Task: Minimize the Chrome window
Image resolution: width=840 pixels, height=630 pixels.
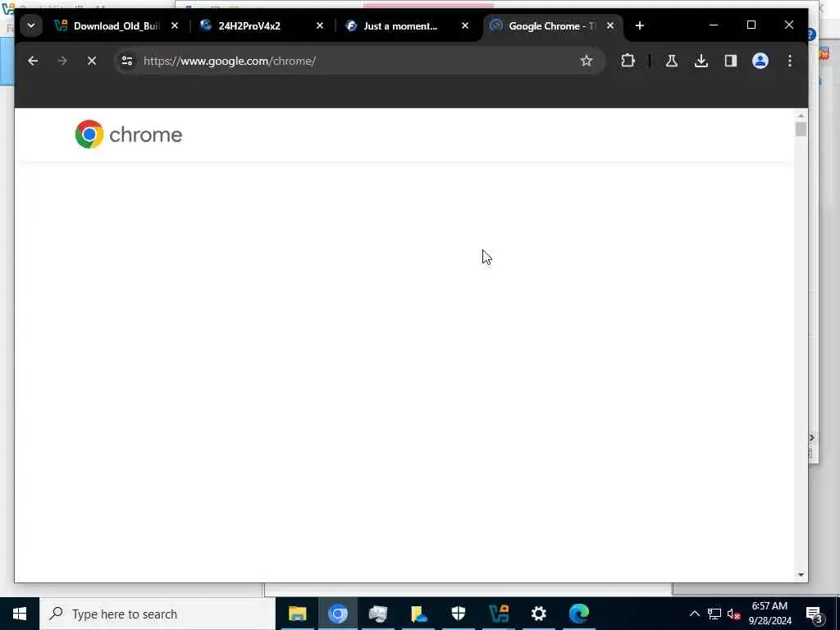Action: click(714, 25)
